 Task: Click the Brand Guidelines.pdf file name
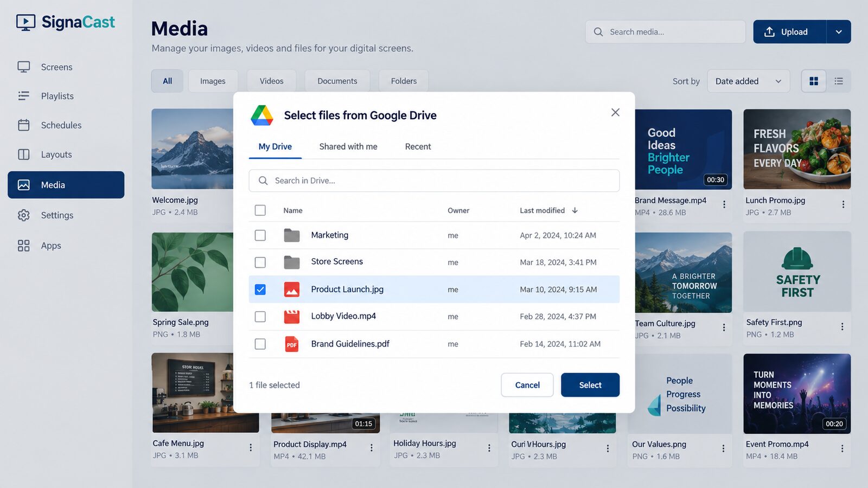[x=350, y=344]
